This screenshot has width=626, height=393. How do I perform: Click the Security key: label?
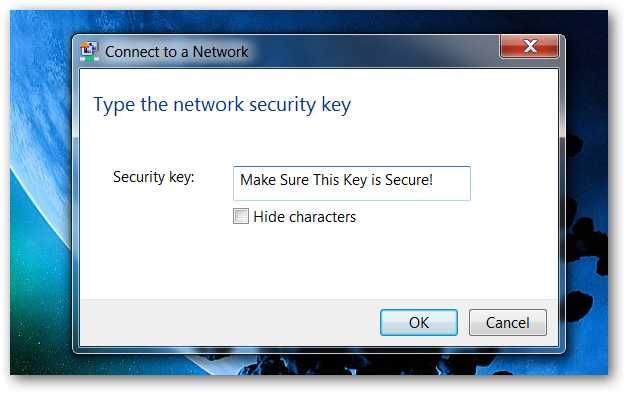pos(154,177)
